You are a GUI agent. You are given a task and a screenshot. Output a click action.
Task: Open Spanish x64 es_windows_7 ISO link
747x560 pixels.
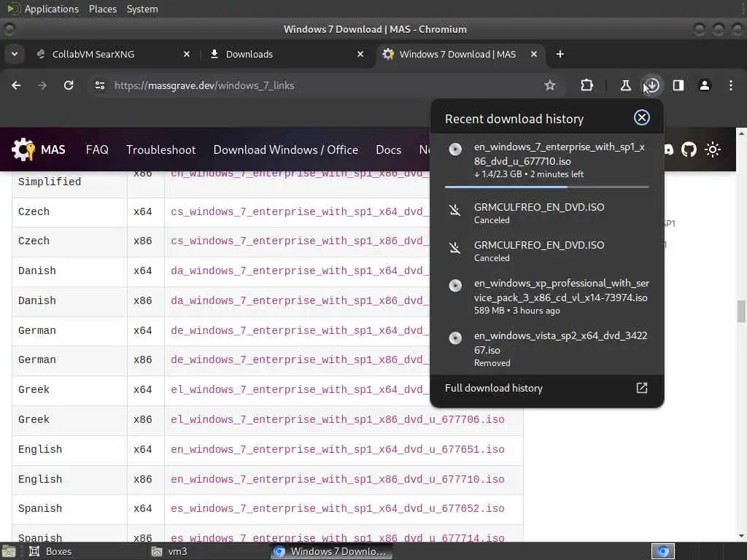click(x=337, y=508)
